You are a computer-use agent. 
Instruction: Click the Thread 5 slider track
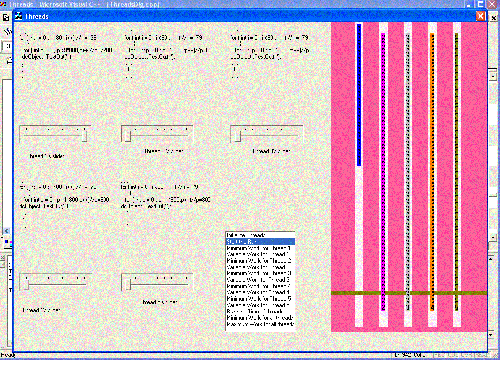[x=157, y=283]
